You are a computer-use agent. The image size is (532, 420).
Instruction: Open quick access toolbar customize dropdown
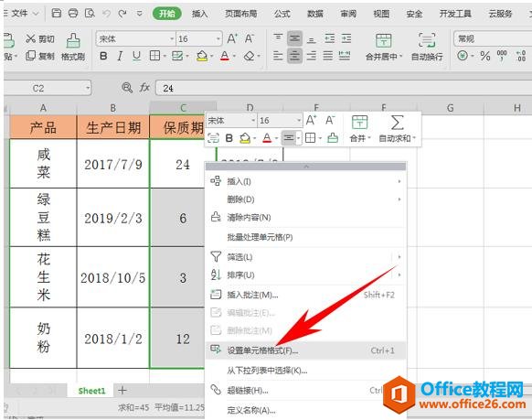coord(139,14)
